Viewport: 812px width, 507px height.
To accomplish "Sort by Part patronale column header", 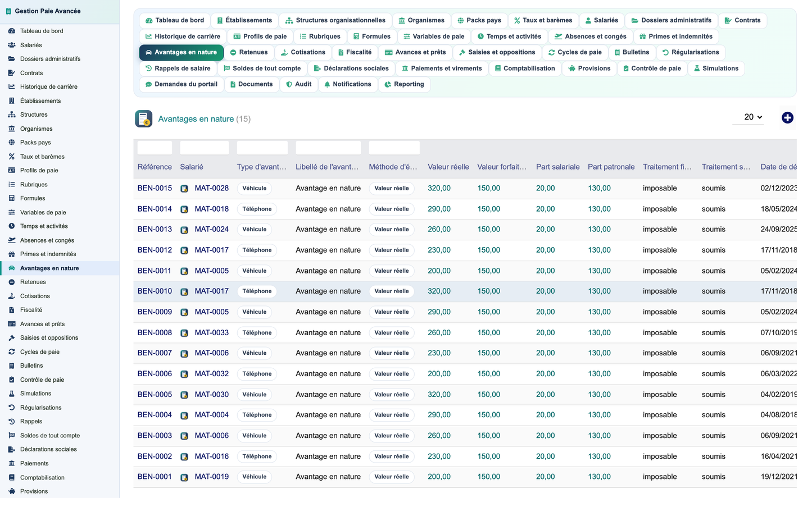I will [611, 167].
